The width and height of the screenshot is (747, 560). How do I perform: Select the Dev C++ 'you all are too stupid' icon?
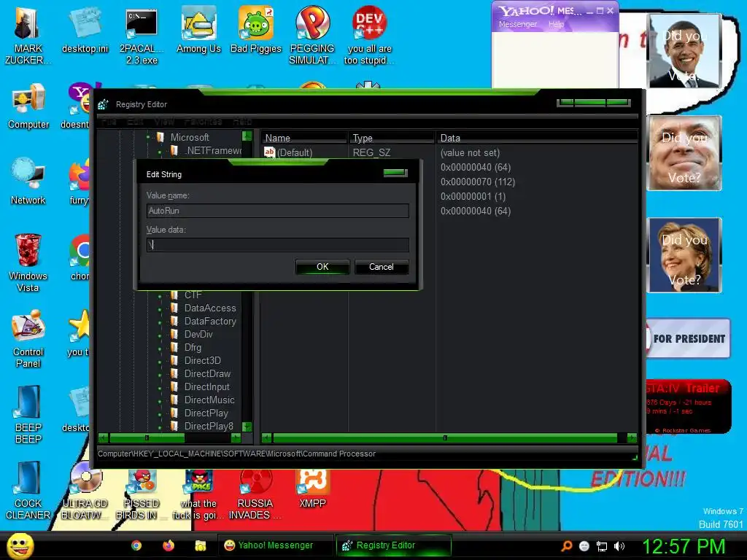[369, 36]
